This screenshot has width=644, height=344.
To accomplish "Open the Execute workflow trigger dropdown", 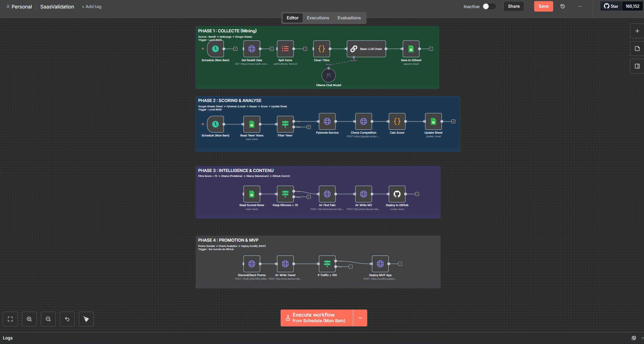I will (360, 318).
